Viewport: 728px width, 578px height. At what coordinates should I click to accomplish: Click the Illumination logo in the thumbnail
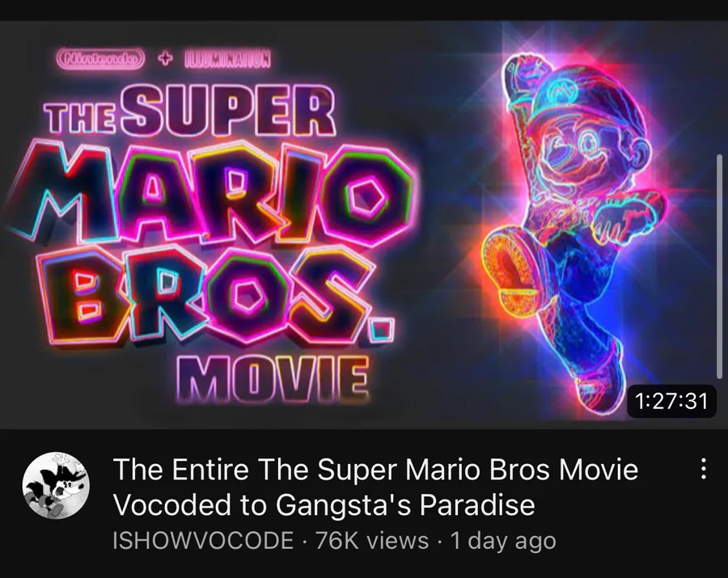coord(227,59)
